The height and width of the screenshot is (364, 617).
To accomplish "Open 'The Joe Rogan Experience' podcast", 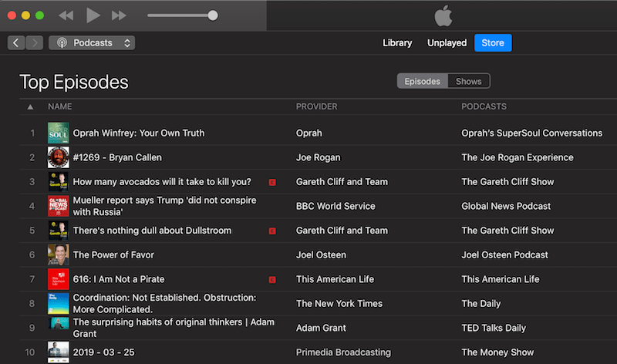I will pos(518,157).
